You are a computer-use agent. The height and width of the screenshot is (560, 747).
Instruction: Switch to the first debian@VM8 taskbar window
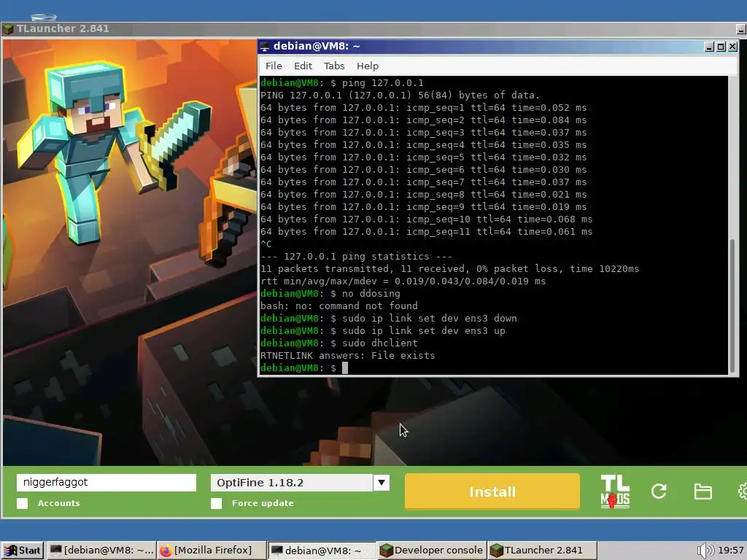(x=101, y=551)
